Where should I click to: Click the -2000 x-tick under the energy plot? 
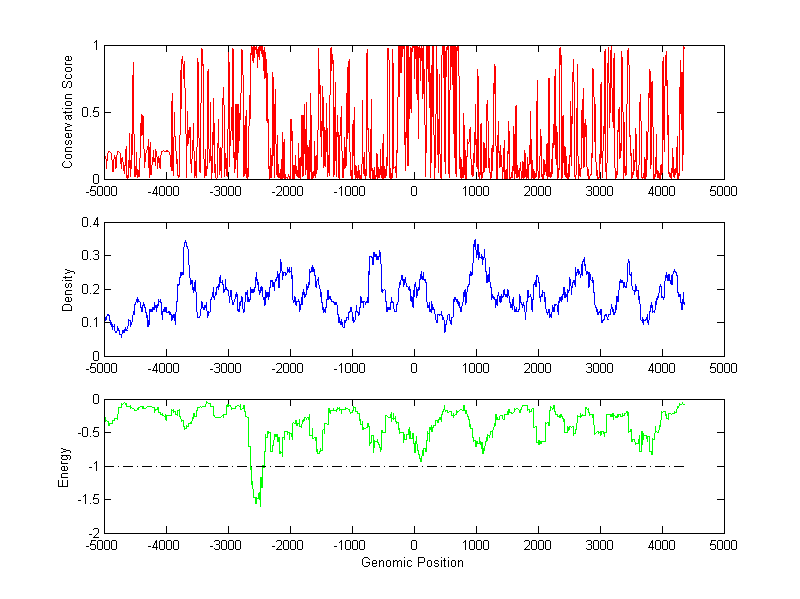tap(287, 545)
